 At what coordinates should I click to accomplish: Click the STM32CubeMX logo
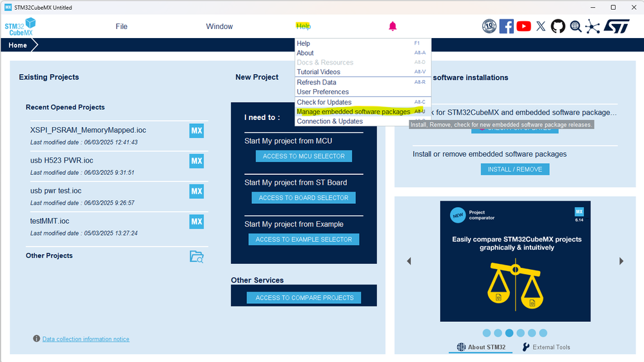[x=20, y=26]
